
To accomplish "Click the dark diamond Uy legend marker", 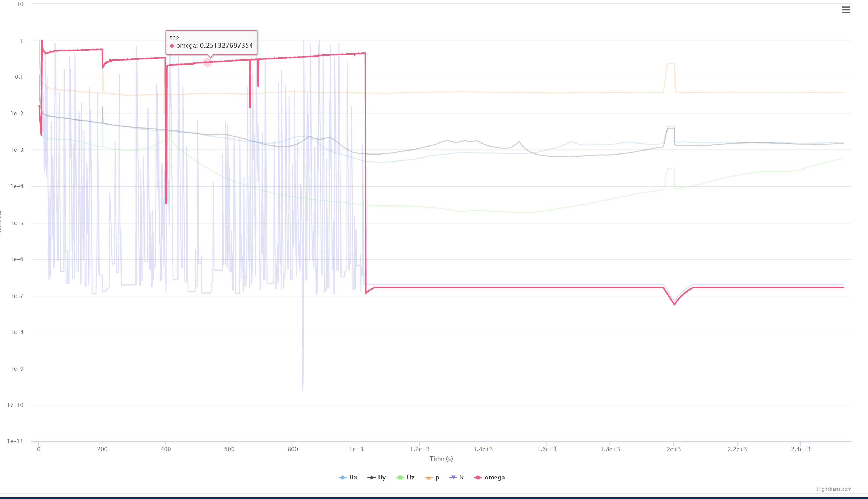I will [371, 477].
